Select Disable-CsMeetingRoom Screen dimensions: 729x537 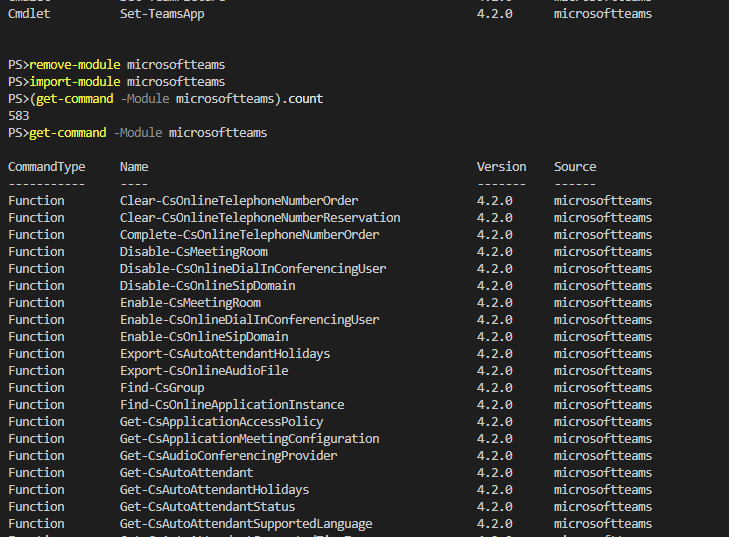[x=194, y=252]
